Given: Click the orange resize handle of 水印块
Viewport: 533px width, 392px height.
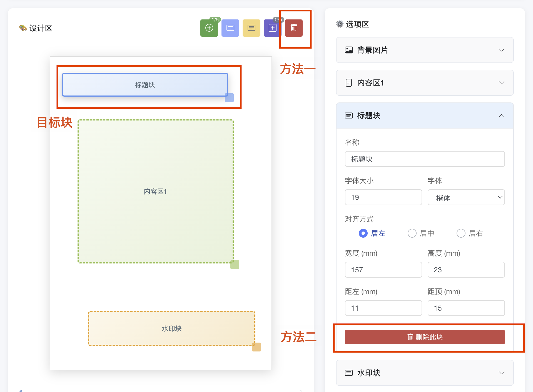Looking at the screenshot, I should coord(256,347).
